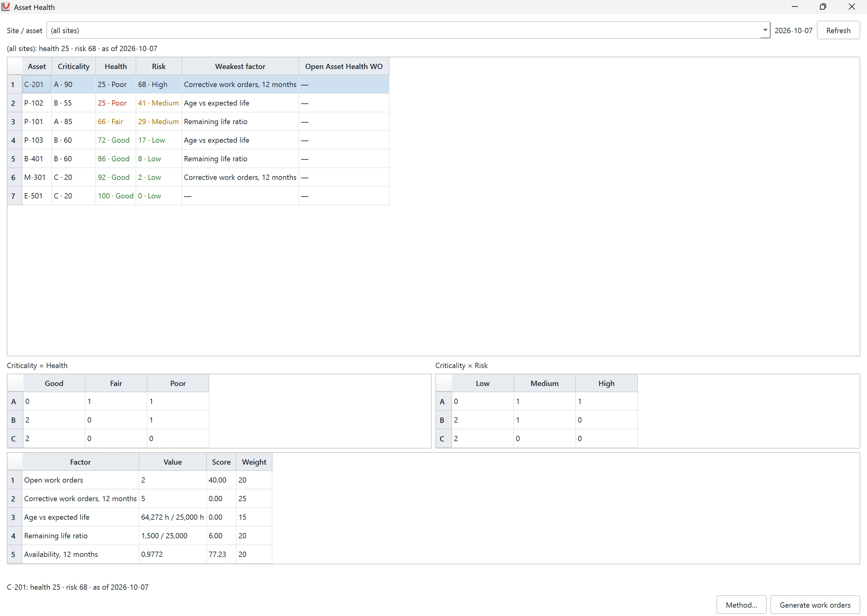Click the Health column header
Image resolution: width=867 pixels, height=616 pixels.
click(116, 66)
